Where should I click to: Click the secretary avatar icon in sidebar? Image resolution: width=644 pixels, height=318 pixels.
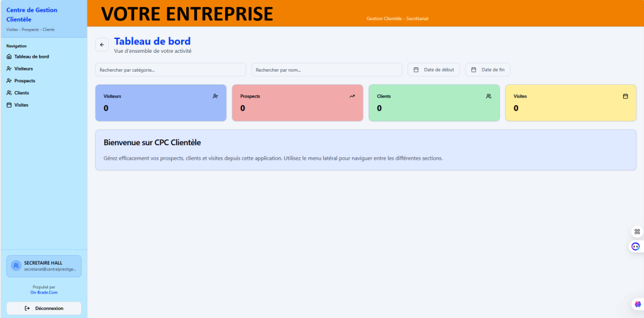coord(16,266)
